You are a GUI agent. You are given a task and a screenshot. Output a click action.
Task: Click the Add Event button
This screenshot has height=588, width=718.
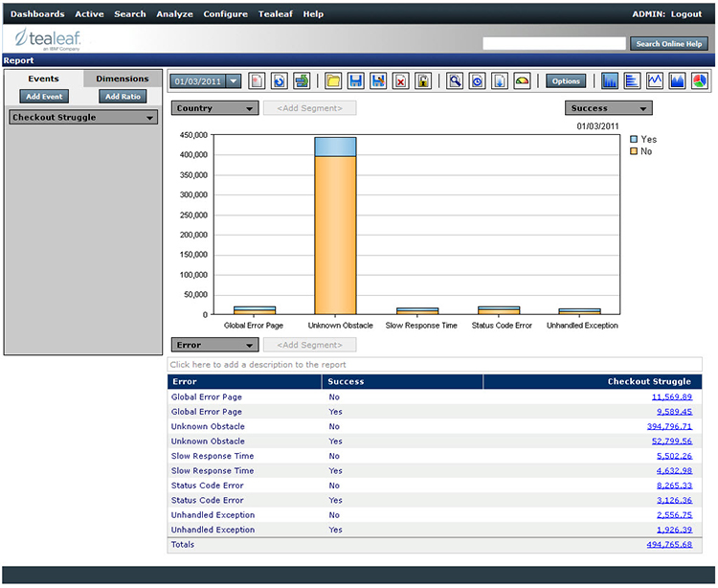[45, 97]
